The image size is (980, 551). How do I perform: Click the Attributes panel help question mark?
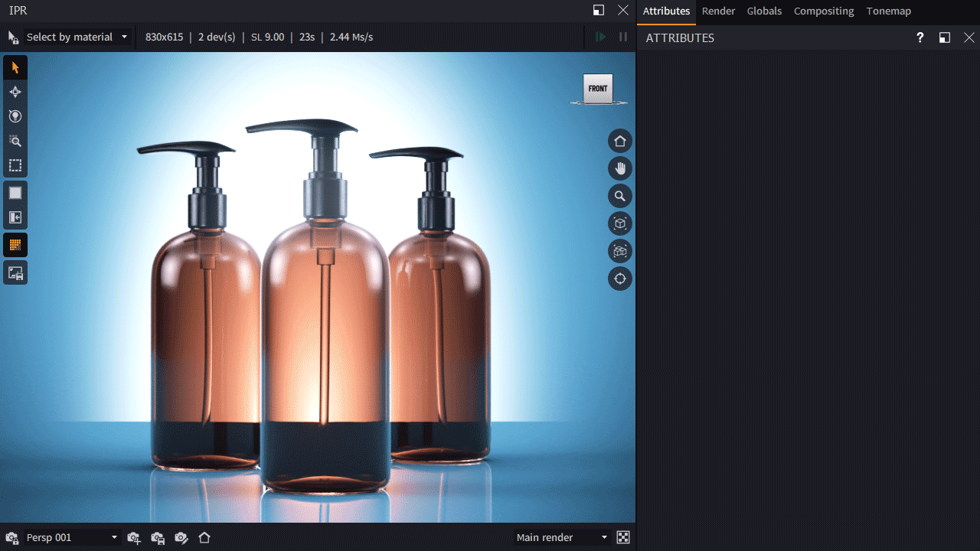[x=920, y=37]
